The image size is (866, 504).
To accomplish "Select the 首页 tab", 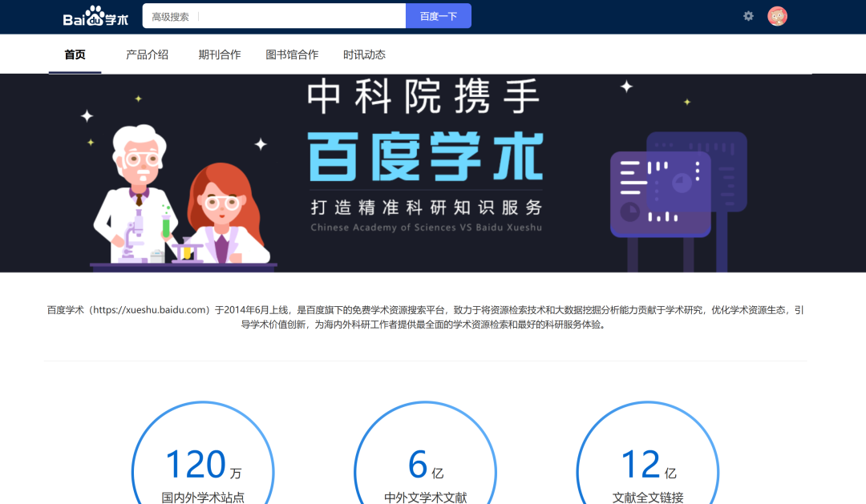I will pyautogui.click(x=75, y=54).
